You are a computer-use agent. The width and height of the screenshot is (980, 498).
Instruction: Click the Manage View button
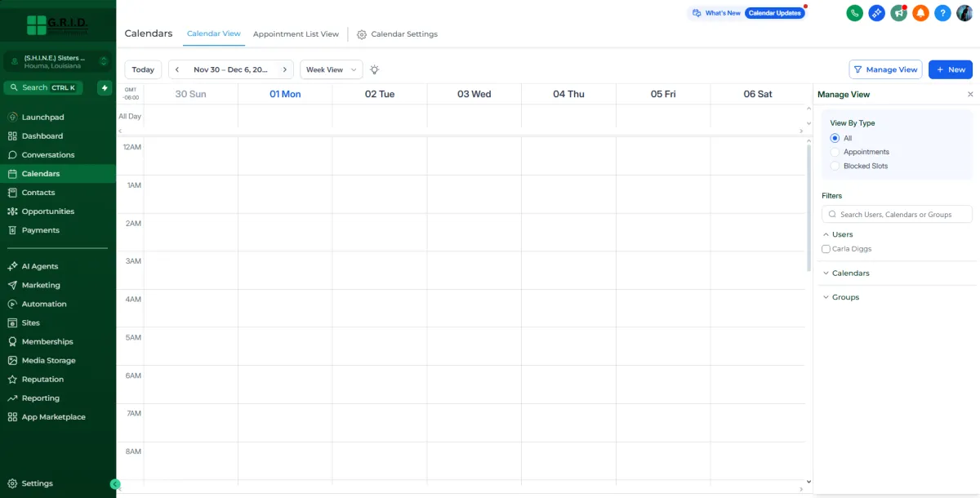click(x=885, y=69)
